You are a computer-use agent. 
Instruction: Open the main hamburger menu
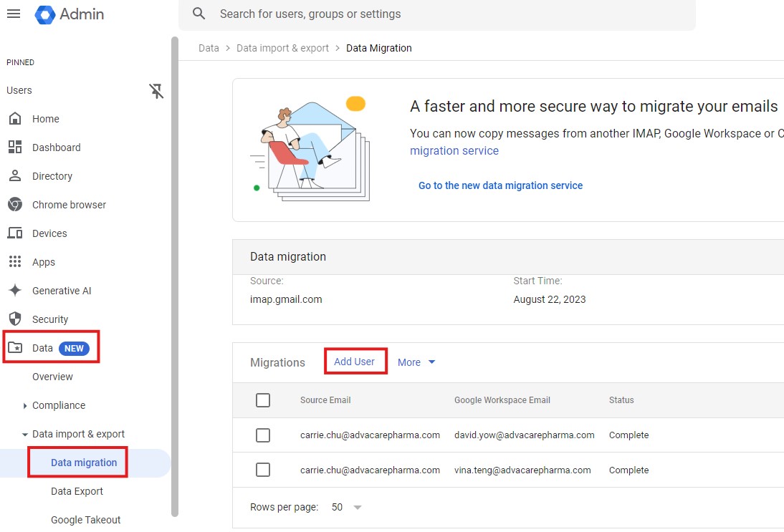point(14,14)
